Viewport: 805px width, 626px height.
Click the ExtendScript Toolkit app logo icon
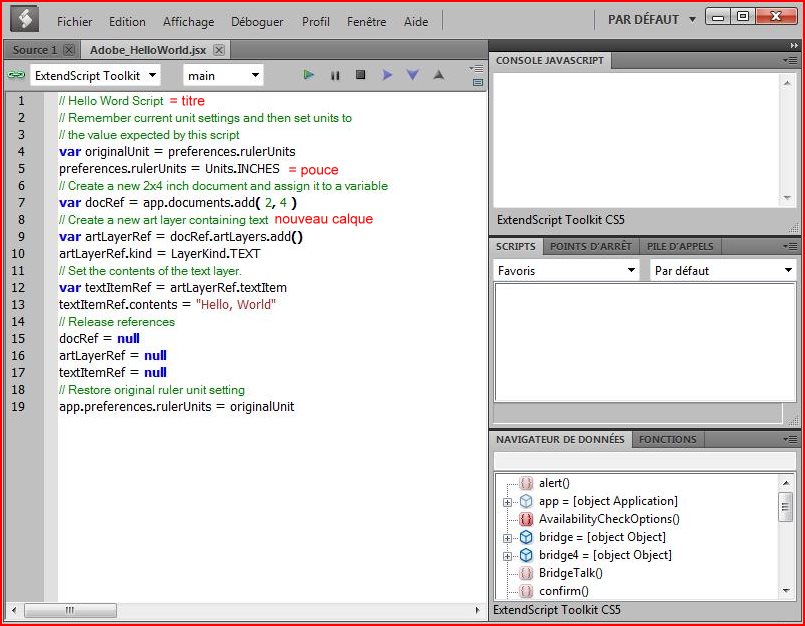24,19
